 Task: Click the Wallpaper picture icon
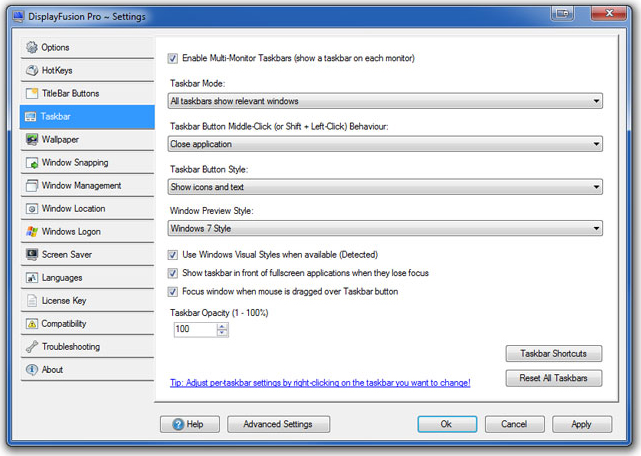point(31,139)
